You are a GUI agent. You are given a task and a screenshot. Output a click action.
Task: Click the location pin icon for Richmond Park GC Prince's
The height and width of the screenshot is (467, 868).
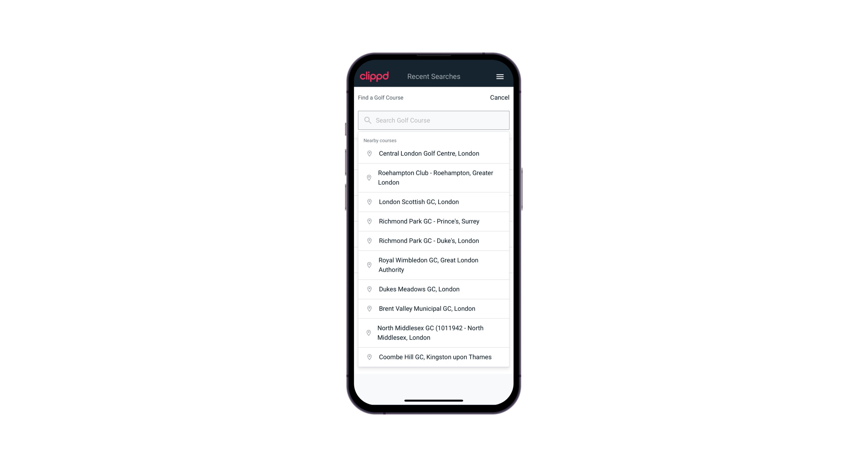pyautogui.click(x=368, y=221)
